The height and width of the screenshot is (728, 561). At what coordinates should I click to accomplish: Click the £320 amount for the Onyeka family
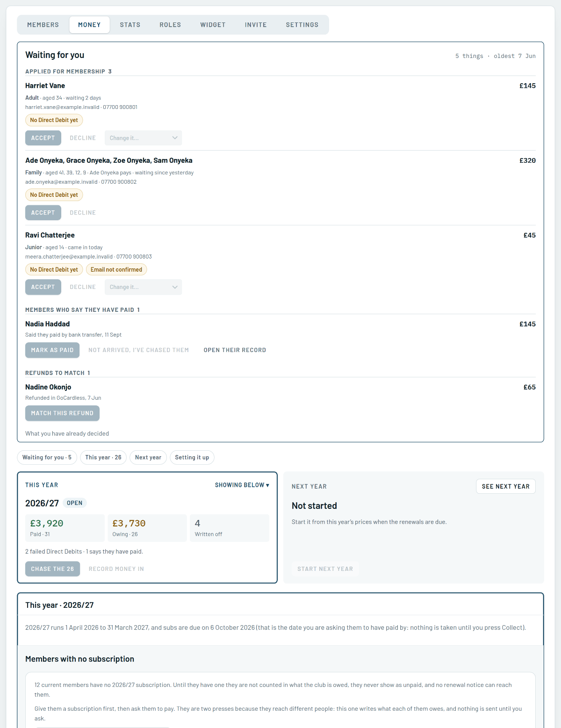[x=527, y=160]
